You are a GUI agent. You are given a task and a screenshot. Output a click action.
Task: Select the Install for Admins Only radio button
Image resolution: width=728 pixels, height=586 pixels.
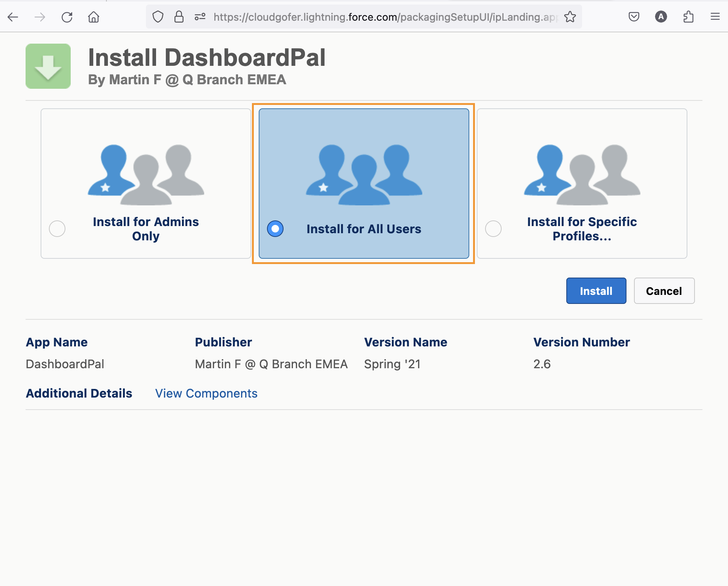pyautogui.click(x=57, y=228)
